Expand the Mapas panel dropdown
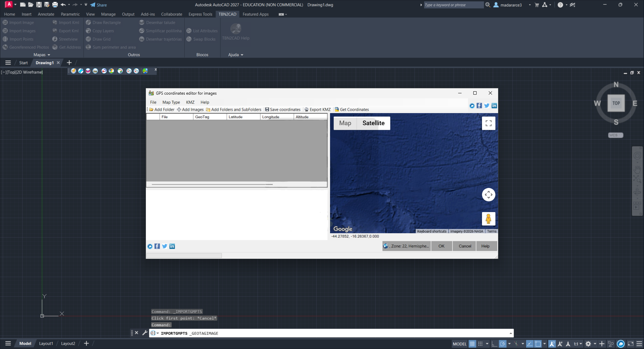 tap(42, 55)
